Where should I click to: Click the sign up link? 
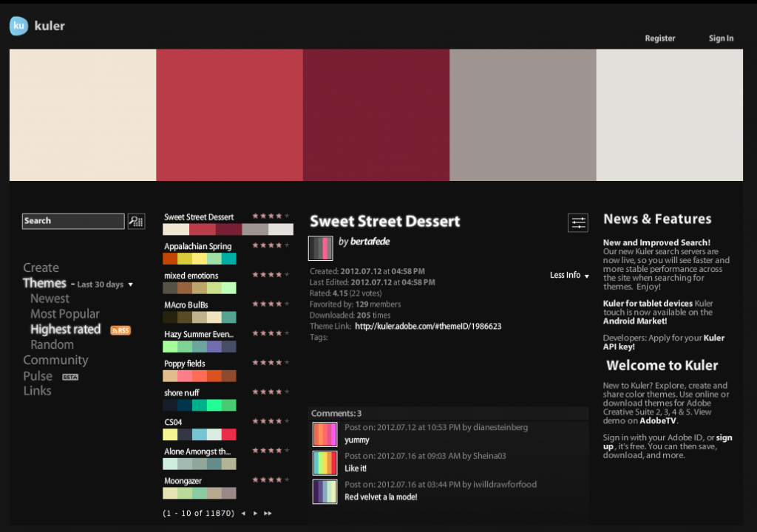click(668, 442)
